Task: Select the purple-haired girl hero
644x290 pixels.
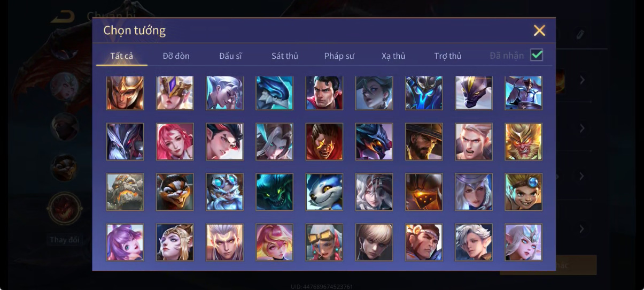Action: (125, 242)
